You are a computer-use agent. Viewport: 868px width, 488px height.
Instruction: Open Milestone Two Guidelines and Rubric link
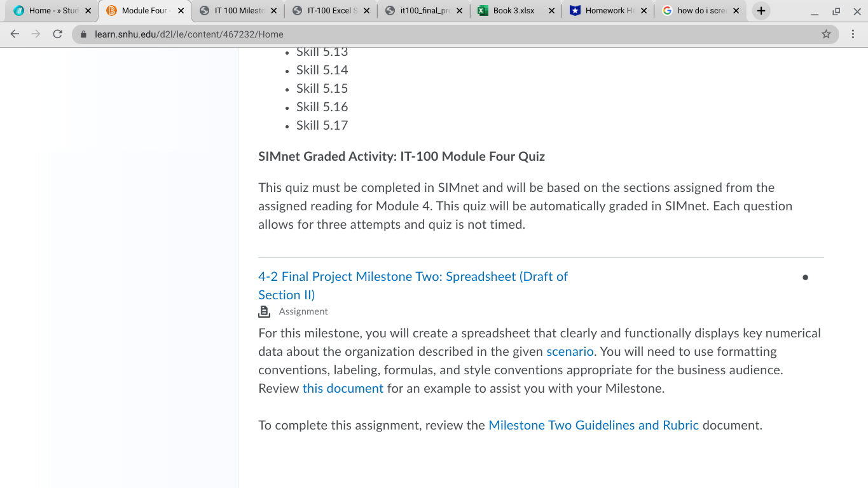coord(593,425)
